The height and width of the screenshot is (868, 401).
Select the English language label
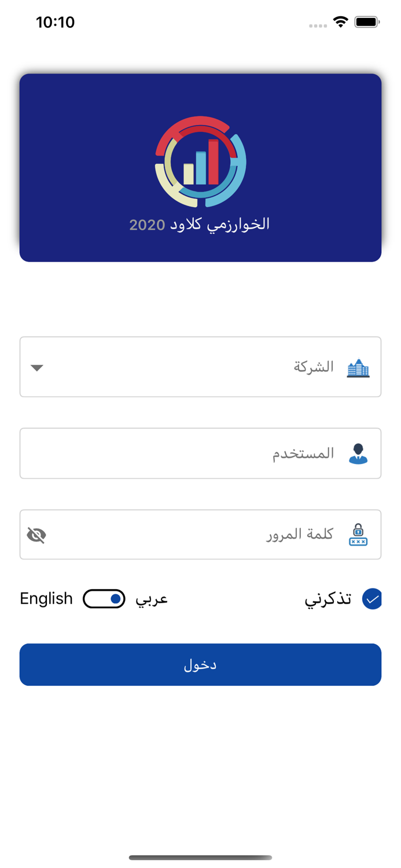46,599
